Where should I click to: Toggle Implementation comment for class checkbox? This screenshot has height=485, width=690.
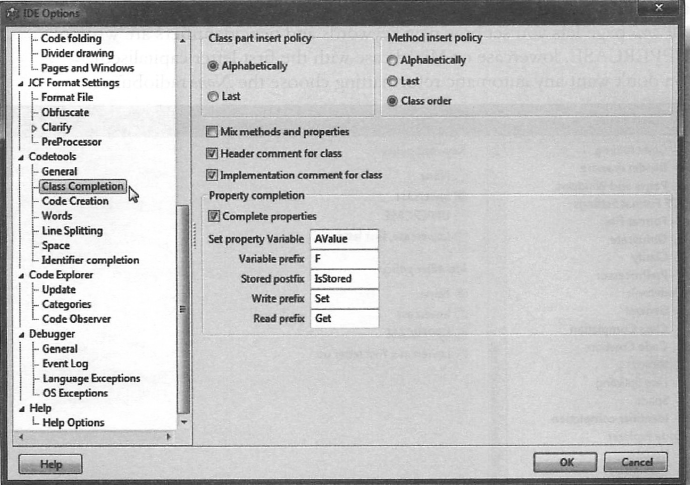click(x=212, y=175)
